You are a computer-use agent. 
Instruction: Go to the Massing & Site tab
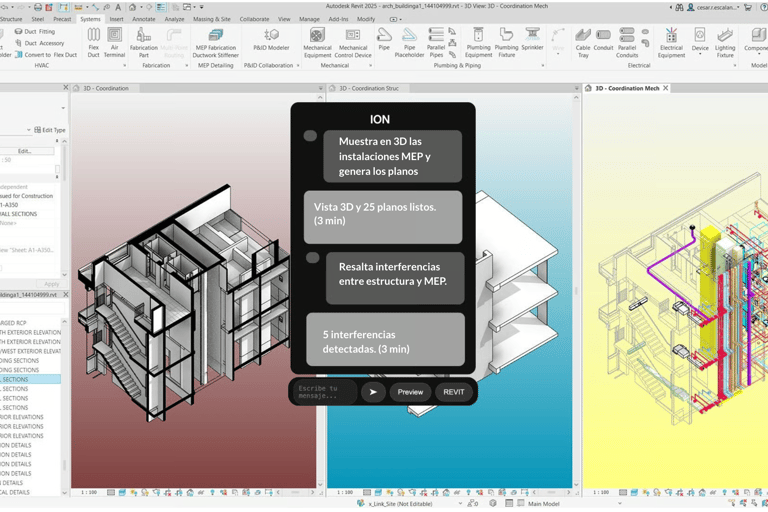click(212, 19)
